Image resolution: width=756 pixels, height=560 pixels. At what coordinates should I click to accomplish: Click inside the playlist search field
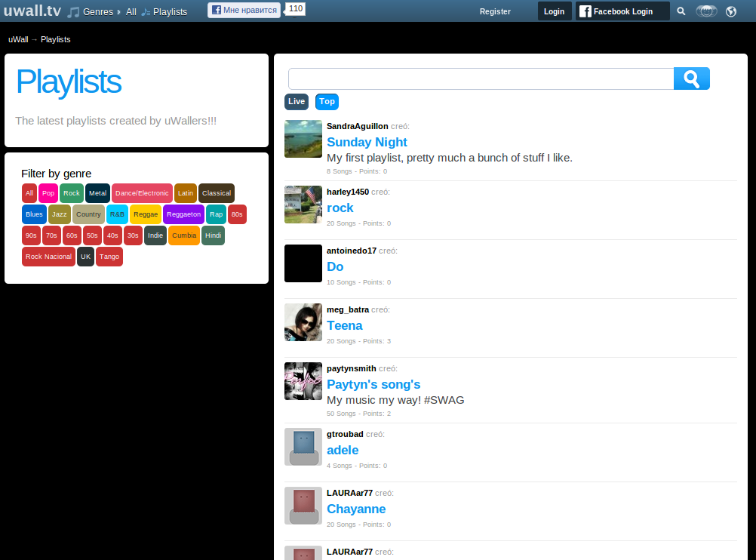click(x=481, y=78)
